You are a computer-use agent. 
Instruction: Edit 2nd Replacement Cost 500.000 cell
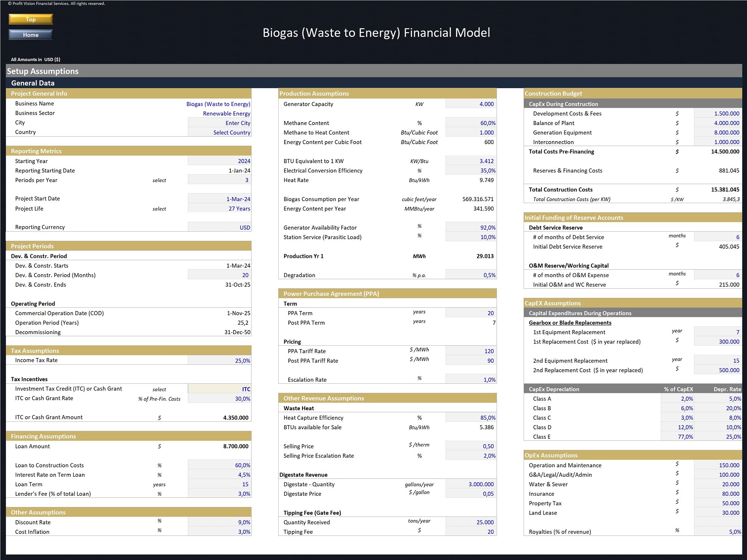tap(718, 370)
